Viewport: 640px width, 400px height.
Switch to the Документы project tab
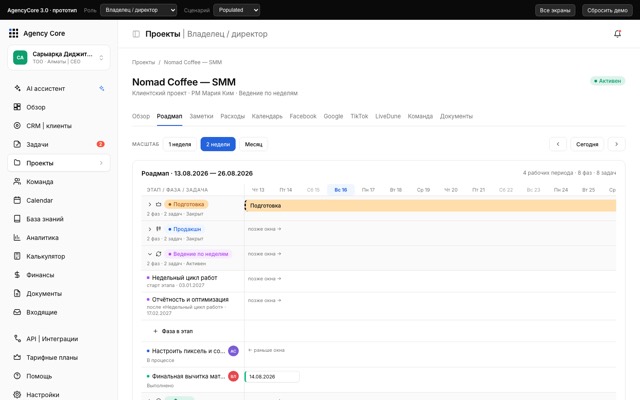(x=456, y=116)
